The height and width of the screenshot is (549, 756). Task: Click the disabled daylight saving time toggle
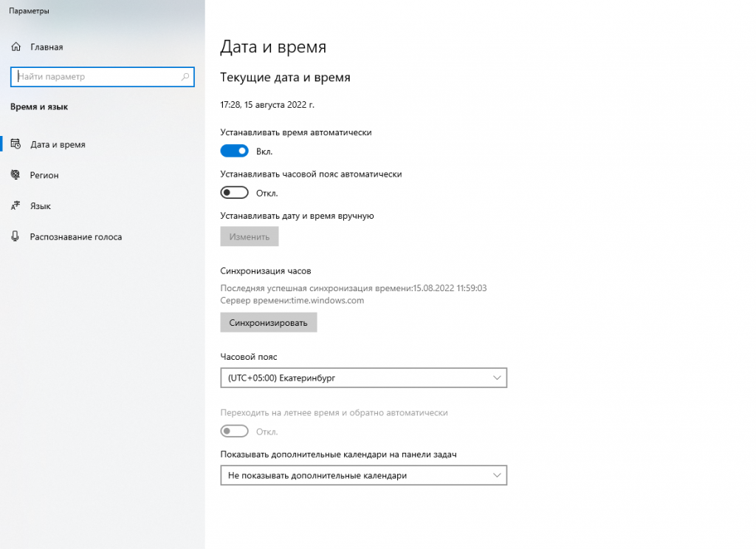click(x=234, y=432)
